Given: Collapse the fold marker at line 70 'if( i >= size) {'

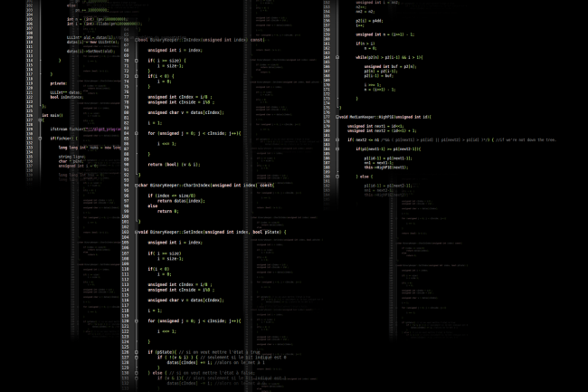Looking at the screenshot, I should click(x=137, y=61).
